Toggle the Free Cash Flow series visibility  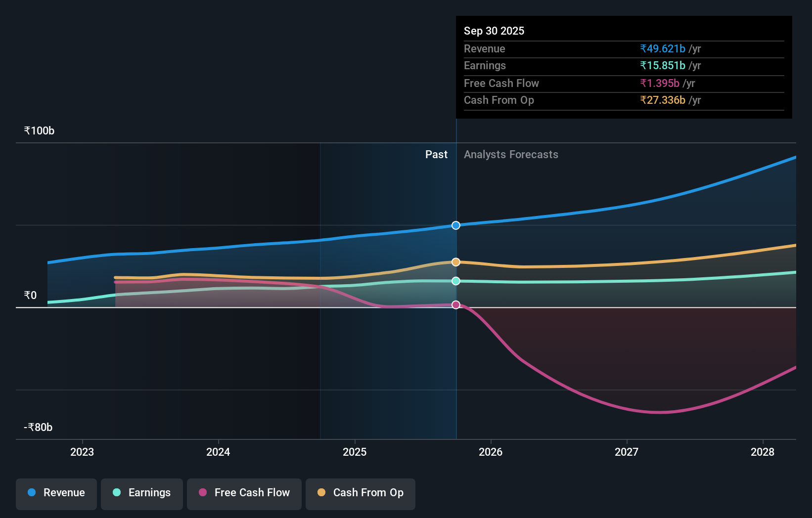point(244,493)
